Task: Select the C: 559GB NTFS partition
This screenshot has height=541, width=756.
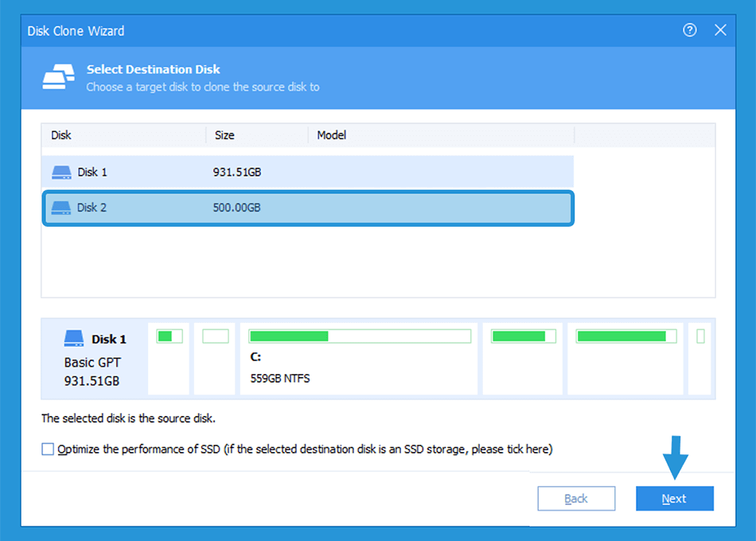Action: click(x=359, y=359)
